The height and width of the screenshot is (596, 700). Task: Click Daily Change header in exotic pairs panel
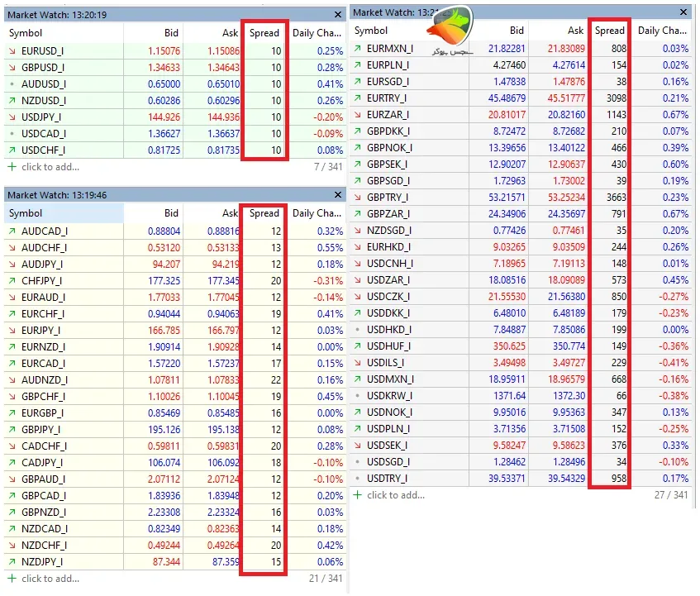(x=662, y=31)
